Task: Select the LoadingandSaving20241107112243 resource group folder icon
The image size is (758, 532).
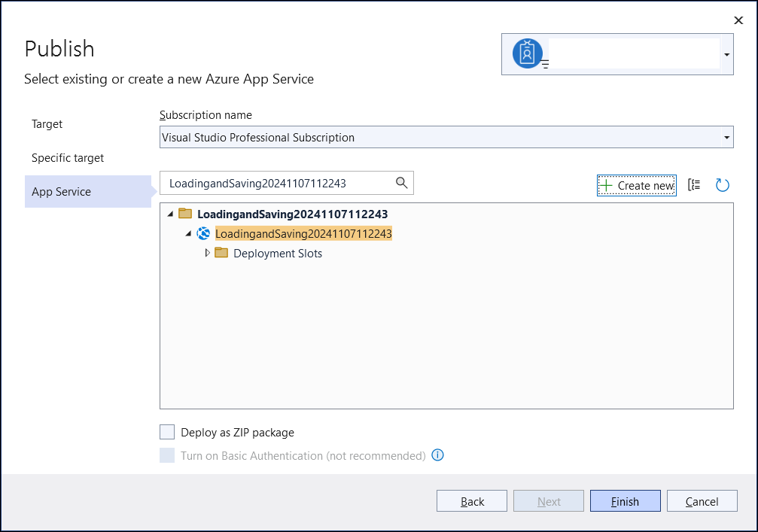Action: (x=185, y=213)
